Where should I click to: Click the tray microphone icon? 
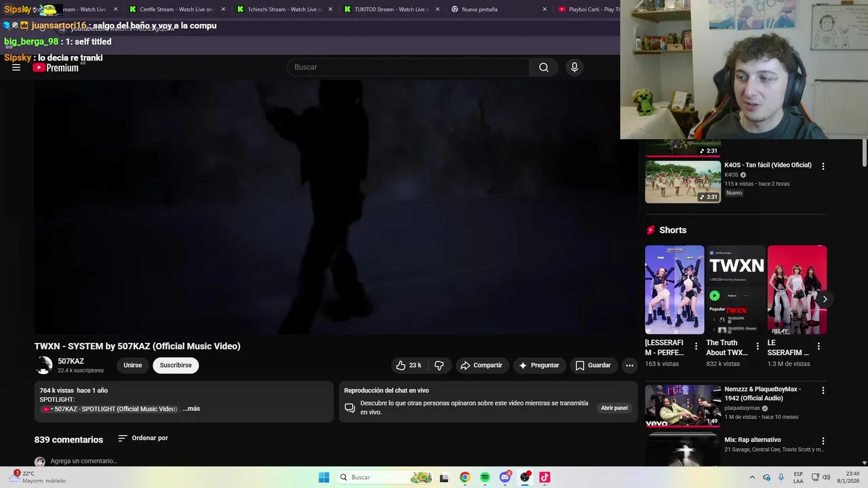pyautogui.click(x=781, y=477)
